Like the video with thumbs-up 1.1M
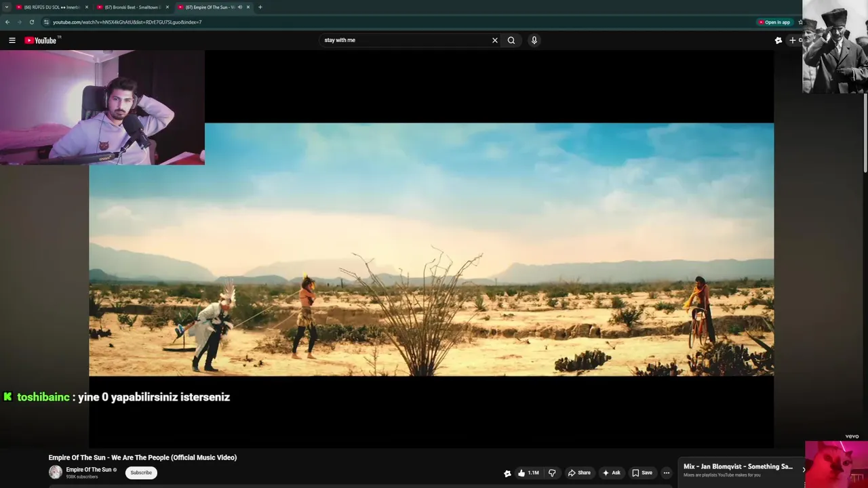This screenshot has height=488, width=868. 528,472
